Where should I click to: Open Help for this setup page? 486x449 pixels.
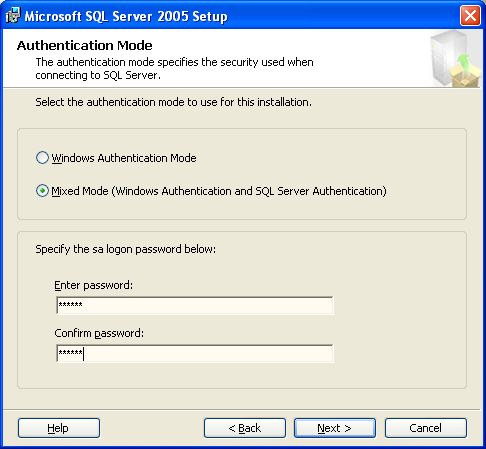[x=59, y=428]
